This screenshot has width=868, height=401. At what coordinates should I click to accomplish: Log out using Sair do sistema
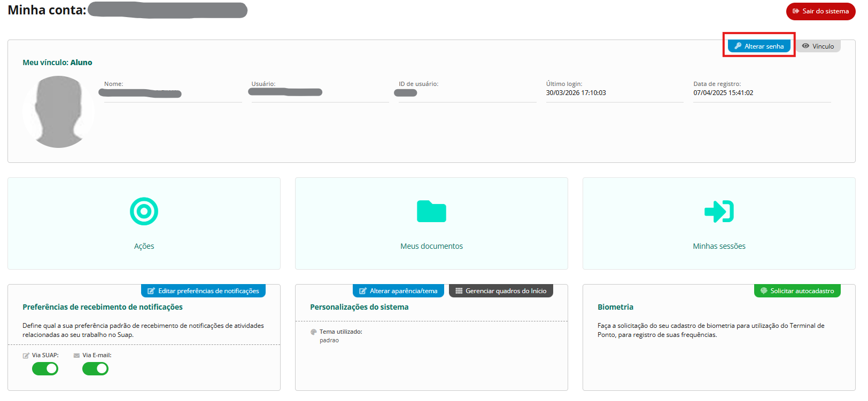[820, 11]
